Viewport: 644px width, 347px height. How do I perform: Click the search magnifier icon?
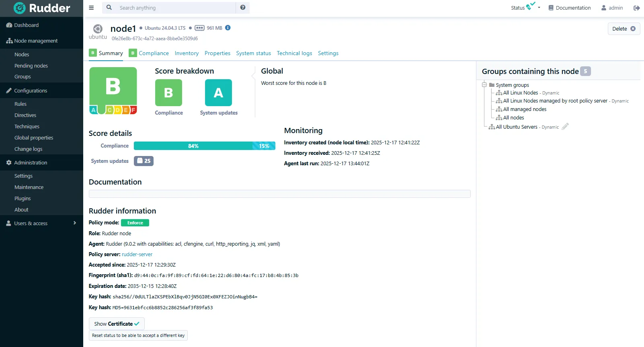coord(109,8)
